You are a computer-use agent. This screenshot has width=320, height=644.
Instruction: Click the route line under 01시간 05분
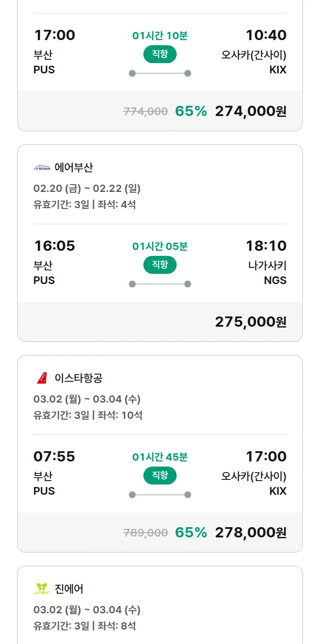pos(160,284)
